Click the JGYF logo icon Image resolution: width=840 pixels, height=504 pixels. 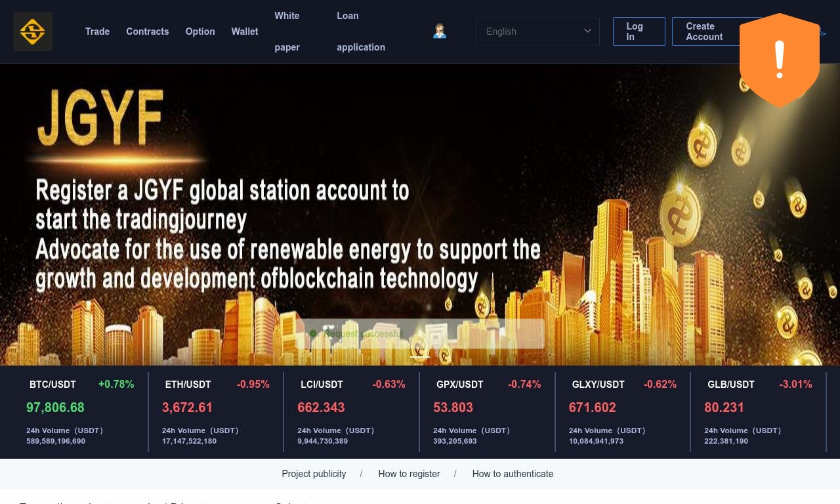[x=33, y=31]
